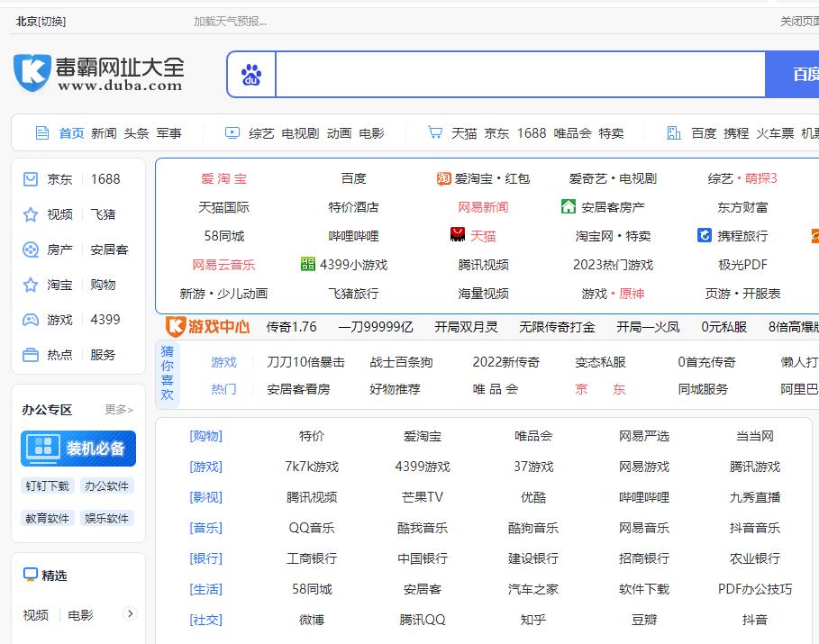Focus the Baidu search input field

[520, 74]
